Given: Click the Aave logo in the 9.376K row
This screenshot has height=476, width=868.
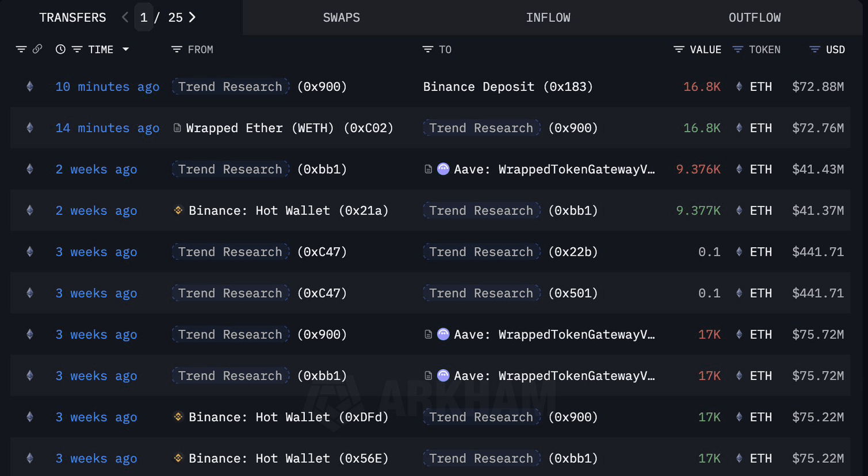Looking at the screenshot, I should pyautogui.click(x=443, y=169).
